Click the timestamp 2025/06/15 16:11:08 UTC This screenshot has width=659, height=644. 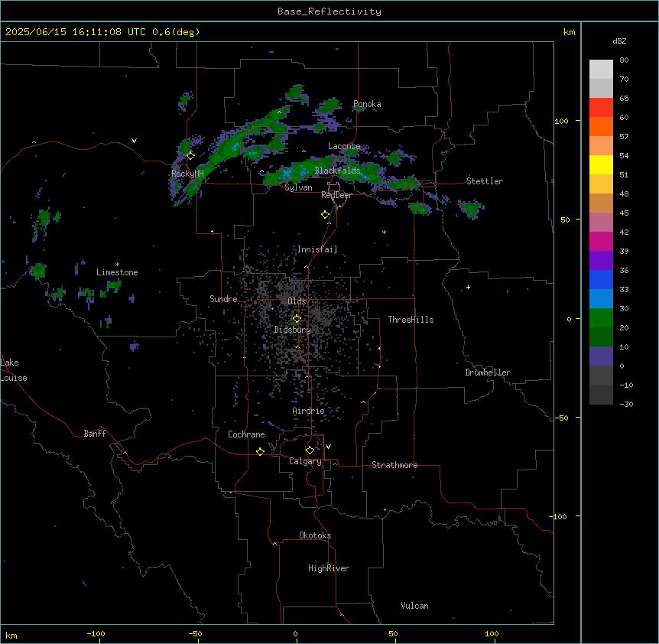click(x=75, y=32)
